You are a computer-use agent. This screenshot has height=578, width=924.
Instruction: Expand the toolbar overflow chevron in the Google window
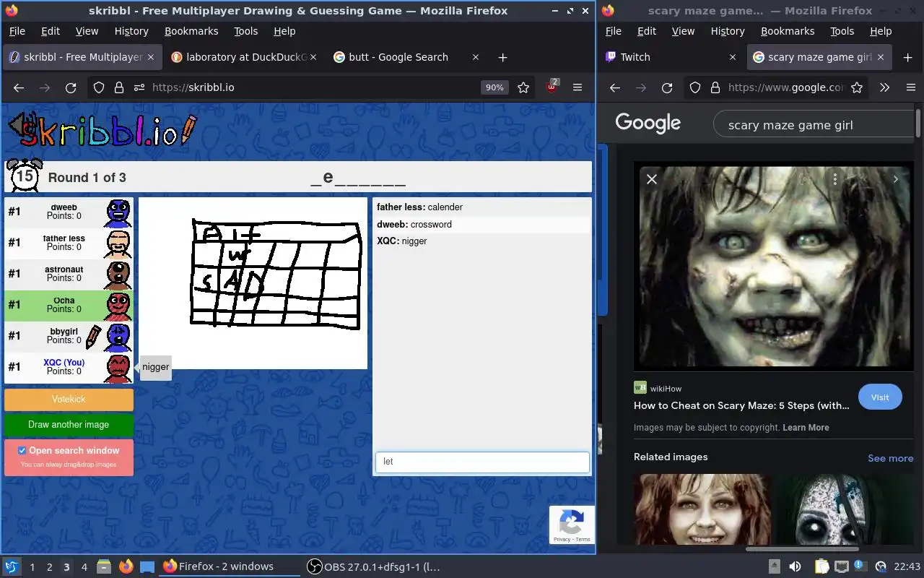tap(885, 87)
